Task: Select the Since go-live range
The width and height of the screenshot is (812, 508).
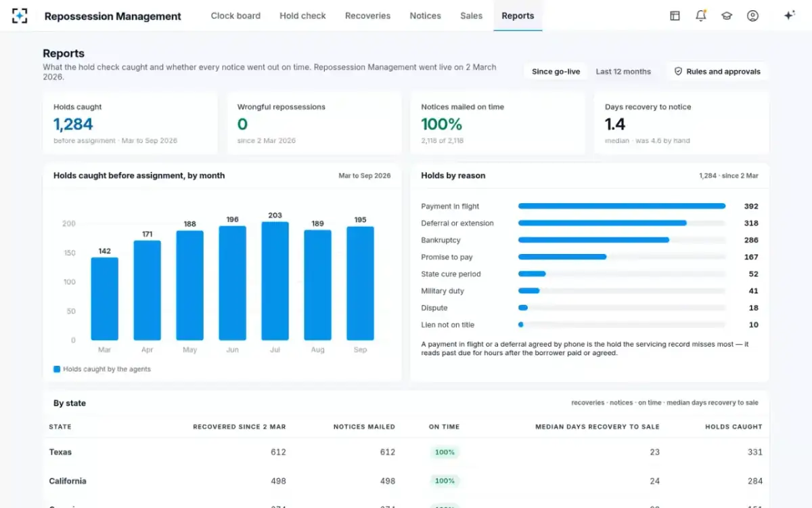Action: (556, 71)
